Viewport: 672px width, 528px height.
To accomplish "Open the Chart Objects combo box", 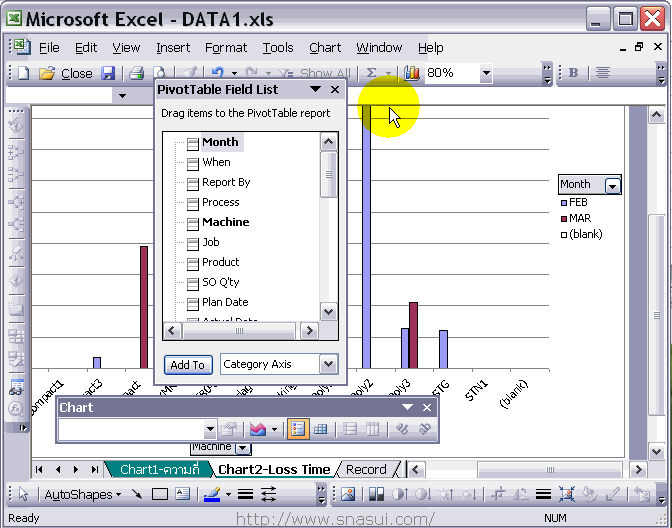I will click(209, 429).
